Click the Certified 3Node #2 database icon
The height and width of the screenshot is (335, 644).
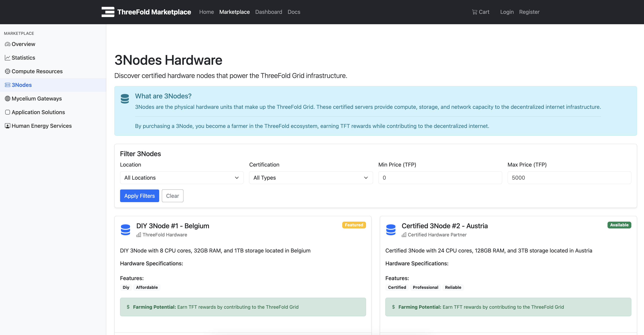(391, 229)
